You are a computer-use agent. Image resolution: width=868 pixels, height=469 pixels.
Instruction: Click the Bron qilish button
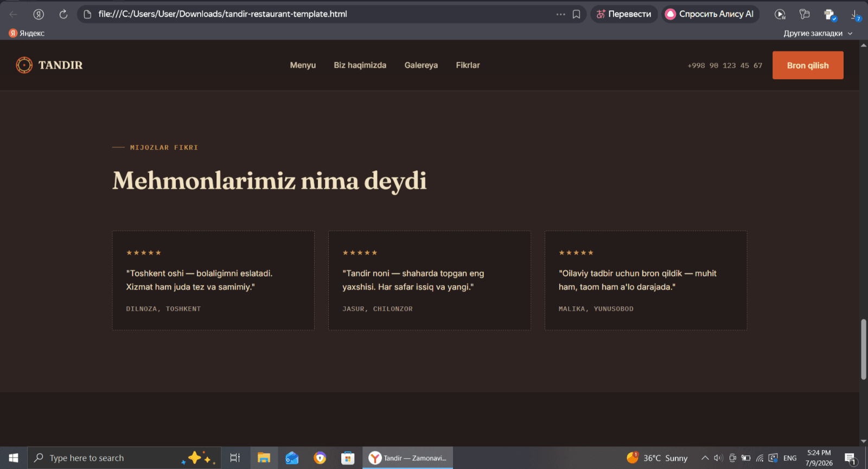[x=808, y=65]
